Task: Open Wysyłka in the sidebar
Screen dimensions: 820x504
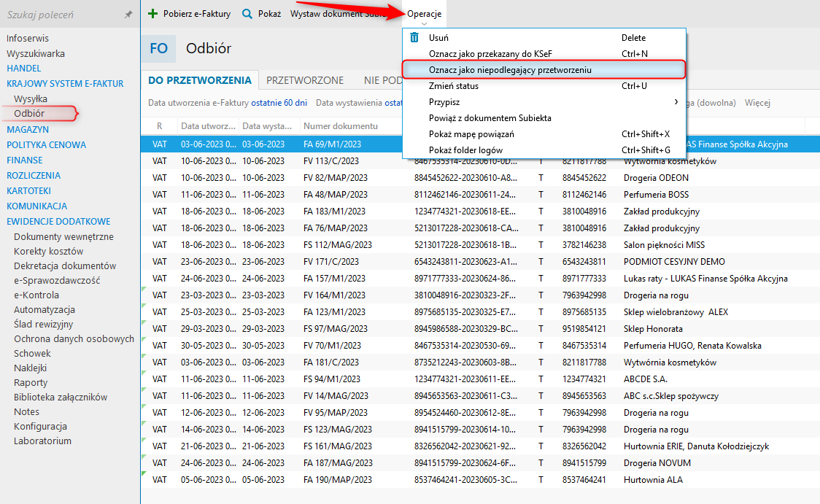Action: (x=31, y=98)
